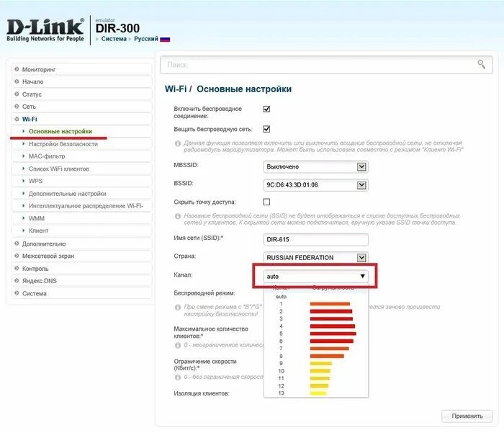Open the Контроль menu item
The height and width of the screenshot is (433, 504).
pos(81,269)
